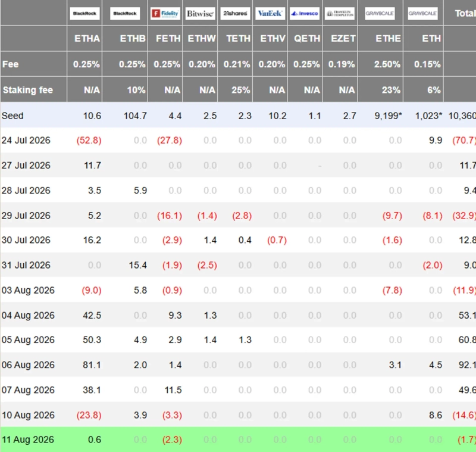The height and width of the screenshot is (452, 476).
Task: Click FETH outflow (27.8)
Action: coord(170,141)
